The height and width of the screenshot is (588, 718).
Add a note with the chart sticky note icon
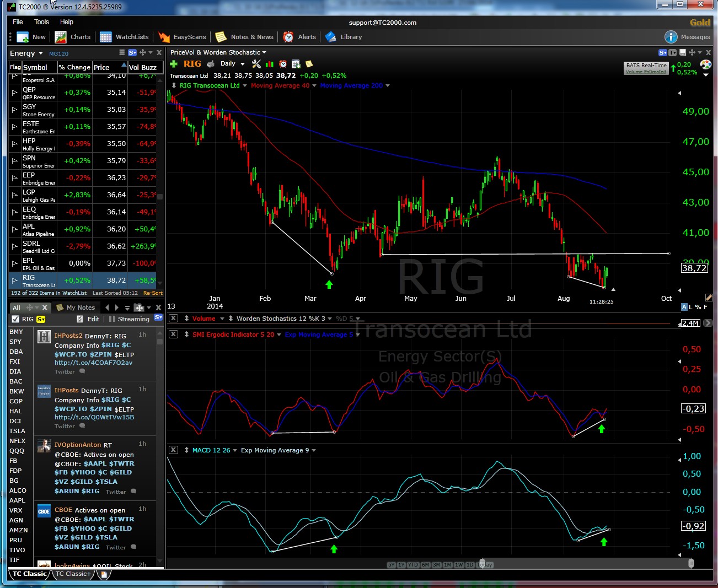click(309, 64)
